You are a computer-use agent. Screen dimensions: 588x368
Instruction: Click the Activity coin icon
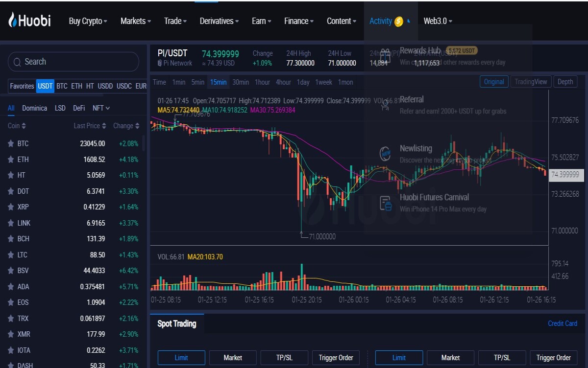pos(399,21)
